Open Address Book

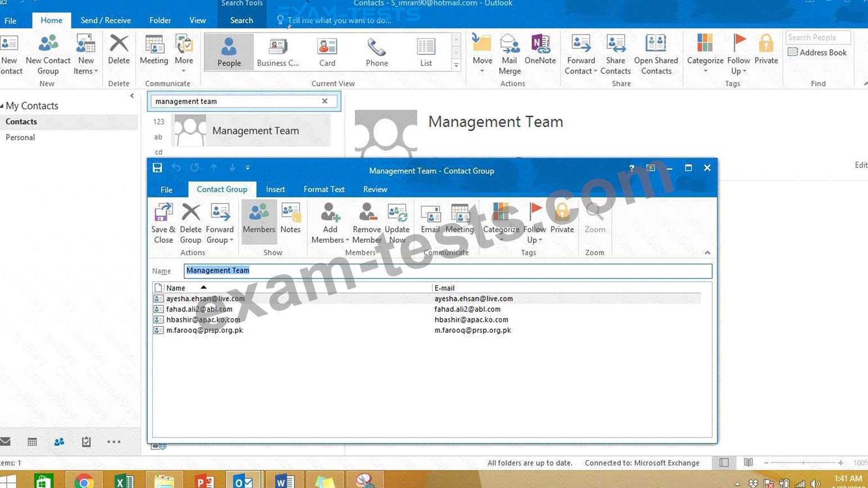[817, 52]
